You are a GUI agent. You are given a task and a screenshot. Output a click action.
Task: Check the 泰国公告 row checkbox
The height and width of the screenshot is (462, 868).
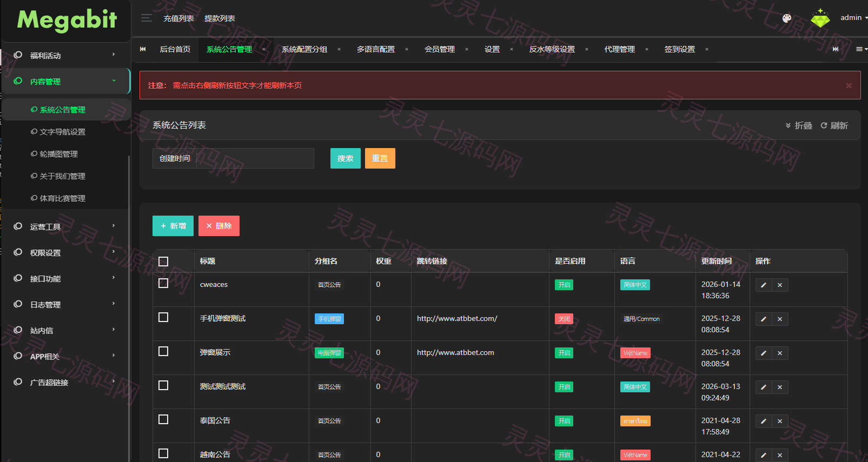(163, 419)
